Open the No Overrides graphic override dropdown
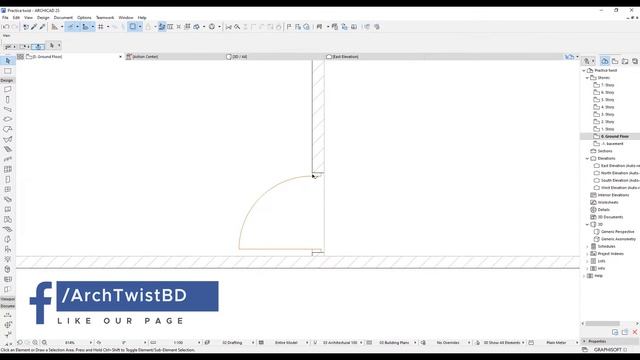Image resolution: width=640 pixels, height=360 pixels. click(x=469, y=343)
